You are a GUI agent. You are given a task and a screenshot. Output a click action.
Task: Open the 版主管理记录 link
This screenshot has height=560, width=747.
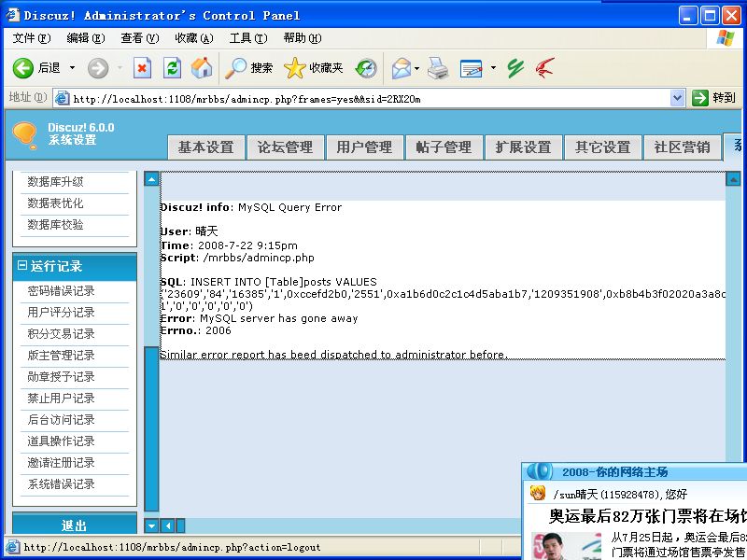pos(61,355)
